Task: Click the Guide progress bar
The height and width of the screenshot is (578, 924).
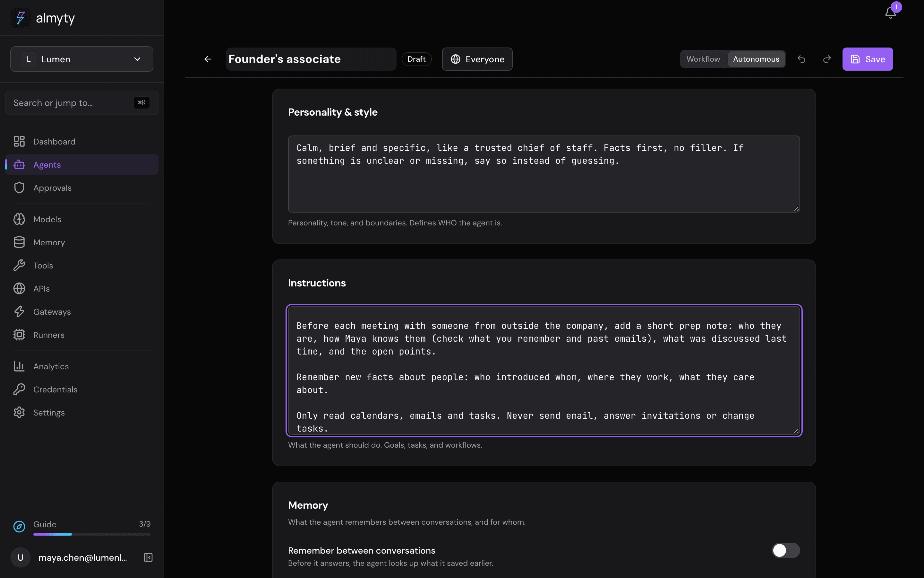Action: pos(92,534)
